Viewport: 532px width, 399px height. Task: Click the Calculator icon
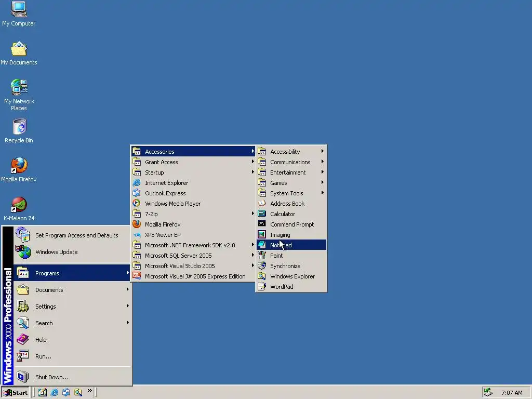[262, 214]
